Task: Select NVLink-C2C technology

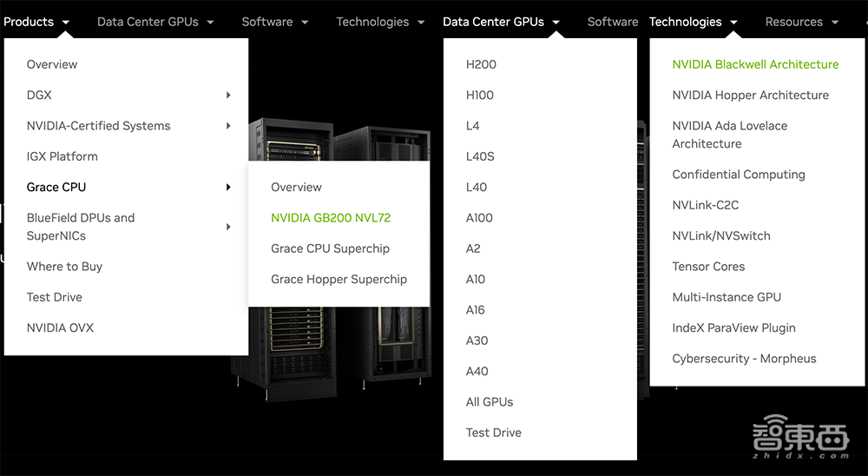Action: pyautogui.click(x=705, y=205)
